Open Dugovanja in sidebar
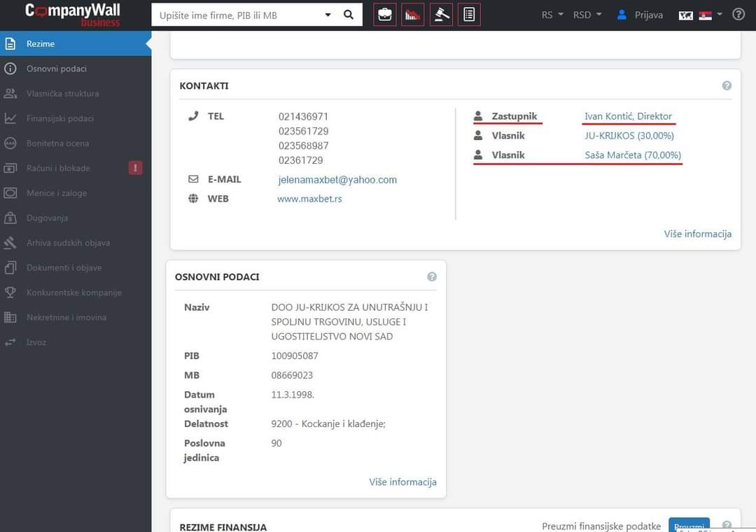This screenshot has height=532, width=756. [x=76, y=218]
